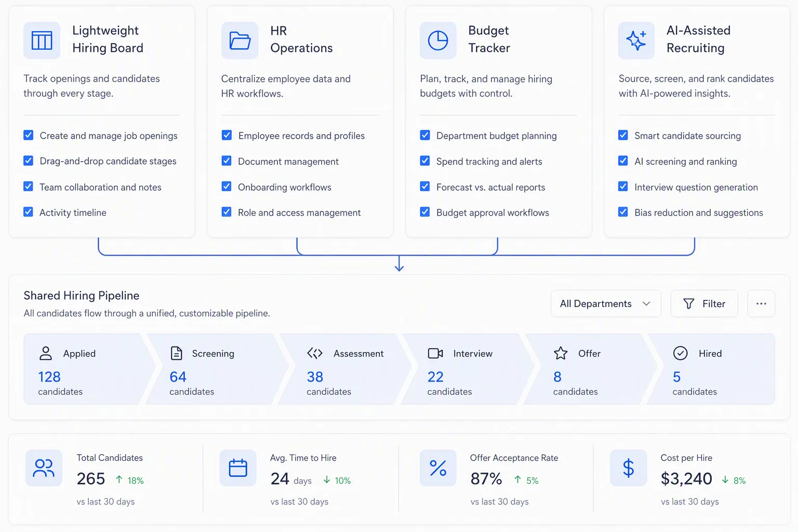This screenshot has width=798, height=532.
Task: Select the Screening pipeline stage
Action: click(217, 369)
